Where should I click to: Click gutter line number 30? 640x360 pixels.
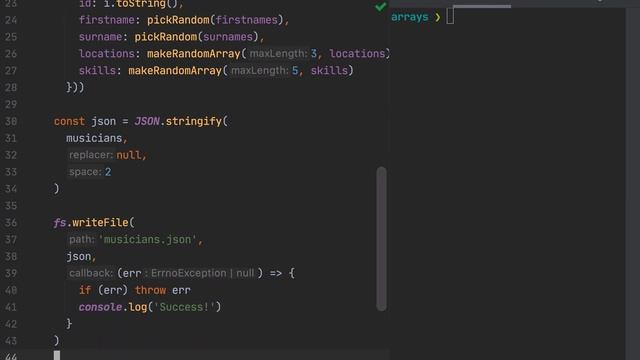[11, 121]
